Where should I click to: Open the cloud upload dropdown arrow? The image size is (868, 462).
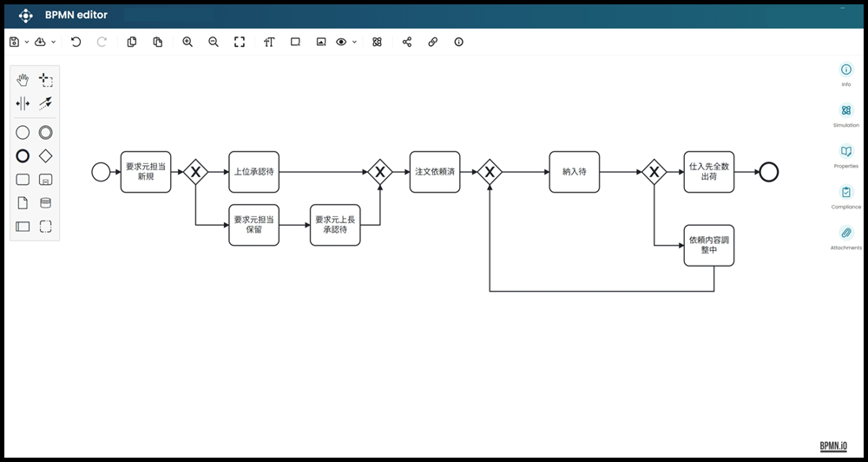tap(54, 42)
